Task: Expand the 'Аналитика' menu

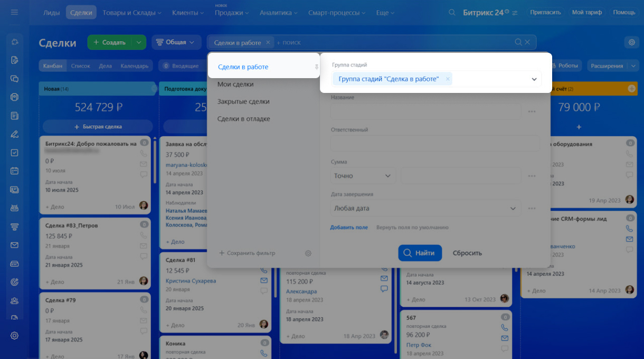Action: 278,12
